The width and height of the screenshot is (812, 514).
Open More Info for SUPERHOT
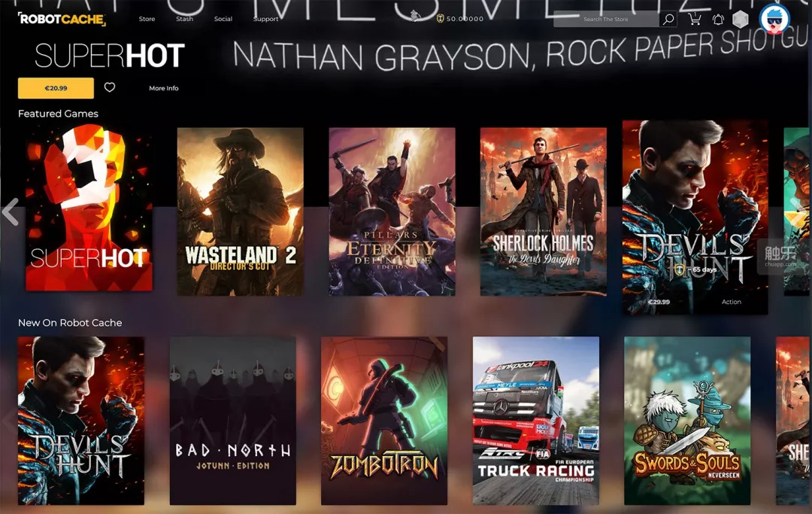coord(164,88)
